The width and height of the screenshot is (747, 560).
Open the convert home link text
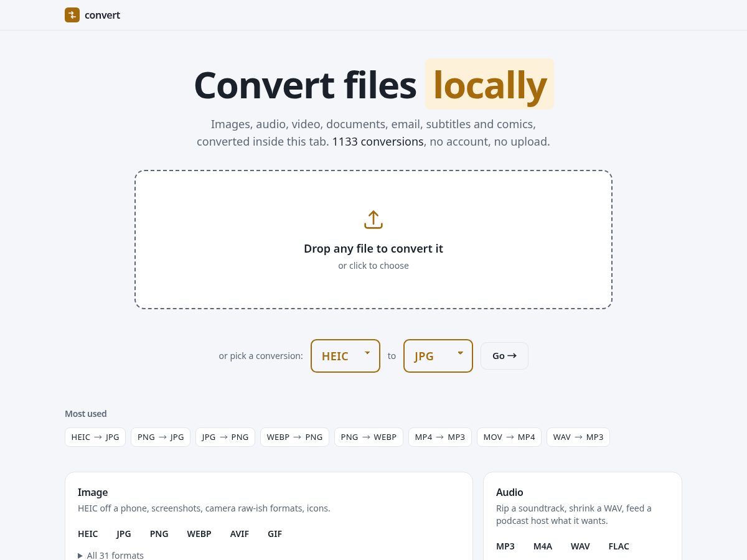click(x=102, y=15)
